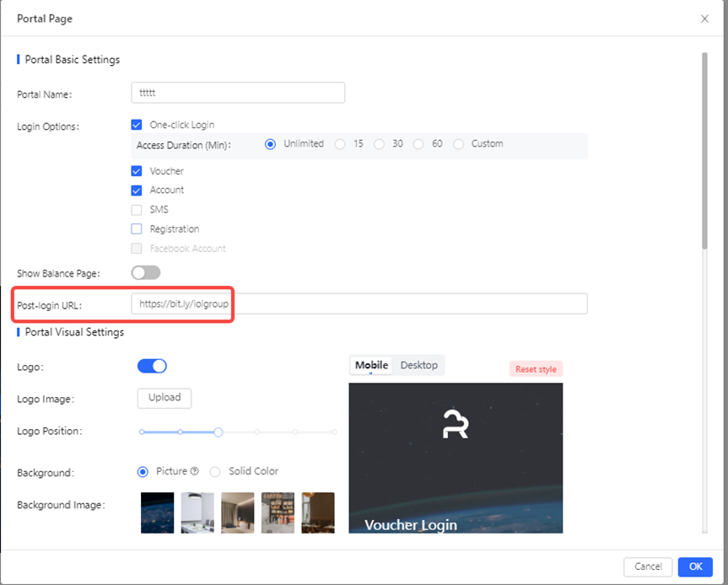Image resolution: width=728 pixels, height=585 pixels.
Task: Close the Portal Page dialog
Action: click(704, 19)
